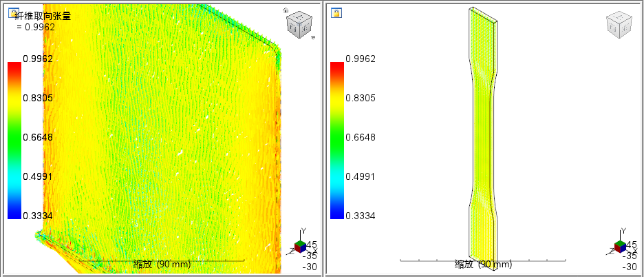This screenshot has width=644, height=277.
Task: Click the scale ruler bar in right viewport
Action: (x=483, y=260)
